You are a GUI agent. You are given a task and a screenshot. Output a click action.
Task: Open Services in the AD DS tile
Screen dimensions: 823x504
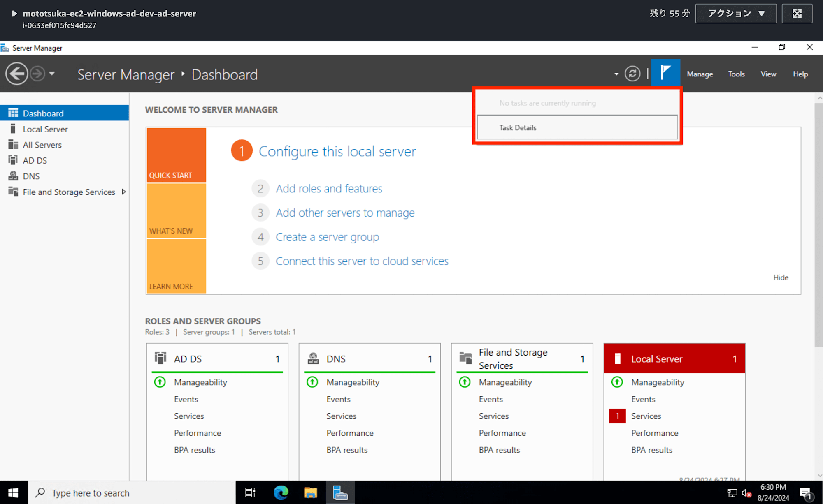point(189,416)
